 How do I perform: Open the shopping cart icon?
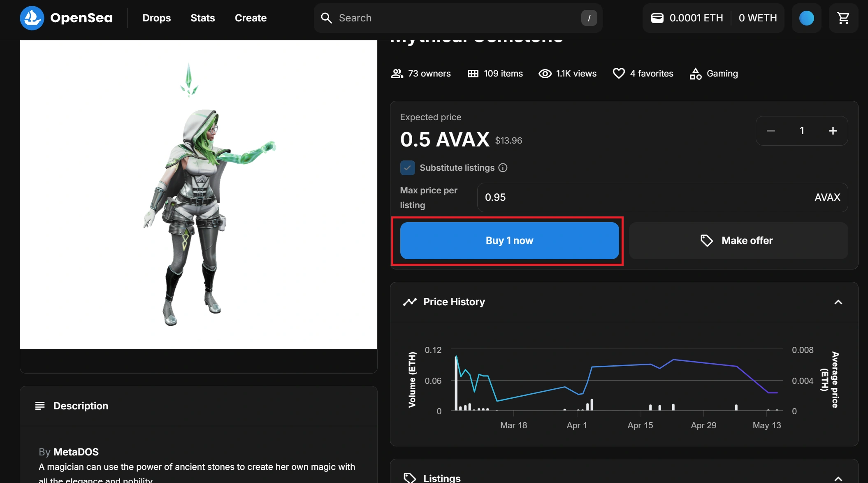(x=843, y=18)
